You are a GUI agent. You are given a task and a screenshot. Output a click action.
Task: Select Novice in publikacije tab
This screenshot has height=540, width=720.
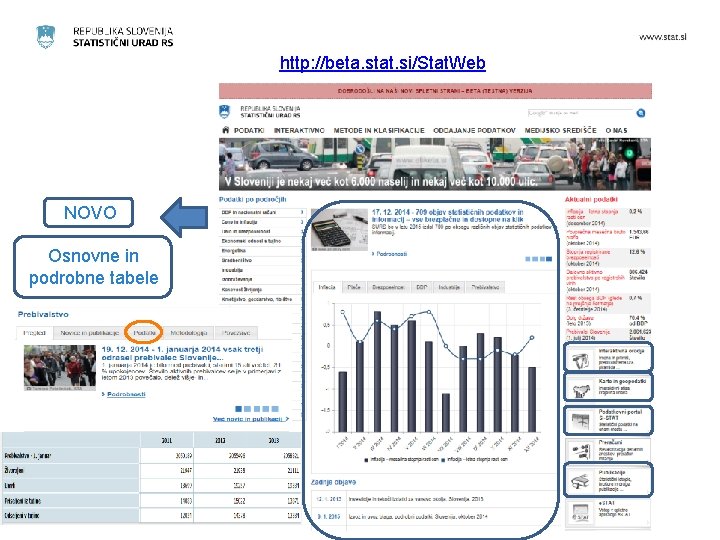coord(90,333)
